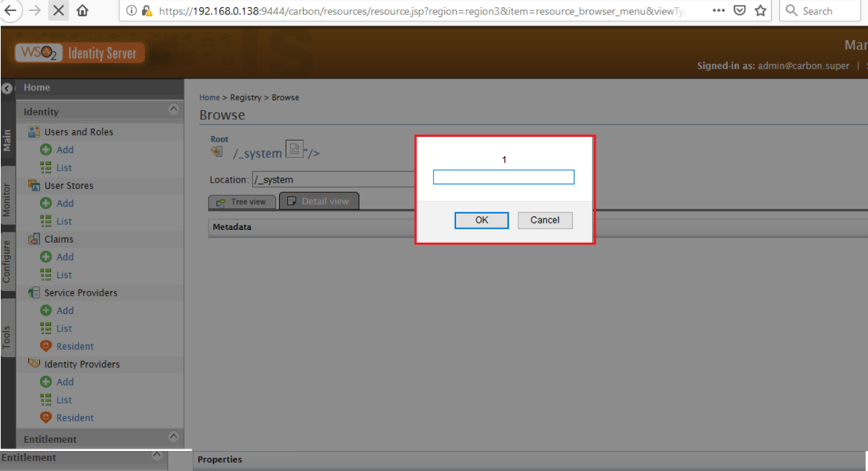The image size is (868, 471).
Task: Click the Users and Roles icon
Action: 34,131
